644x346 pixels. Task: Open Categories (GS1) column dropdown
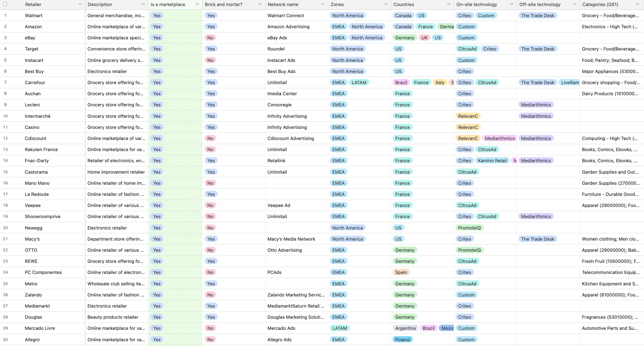pos(637,4)
